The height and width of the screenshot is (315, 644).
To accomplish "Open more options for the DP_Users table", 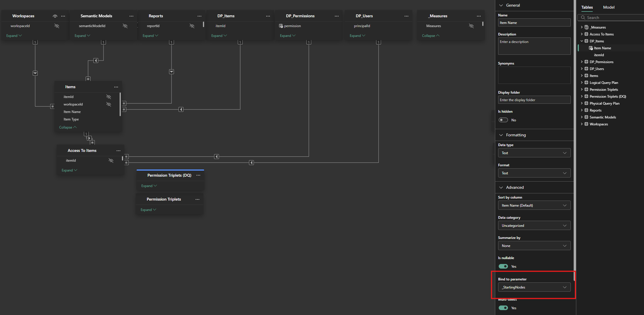I will (x=406, y=16).
